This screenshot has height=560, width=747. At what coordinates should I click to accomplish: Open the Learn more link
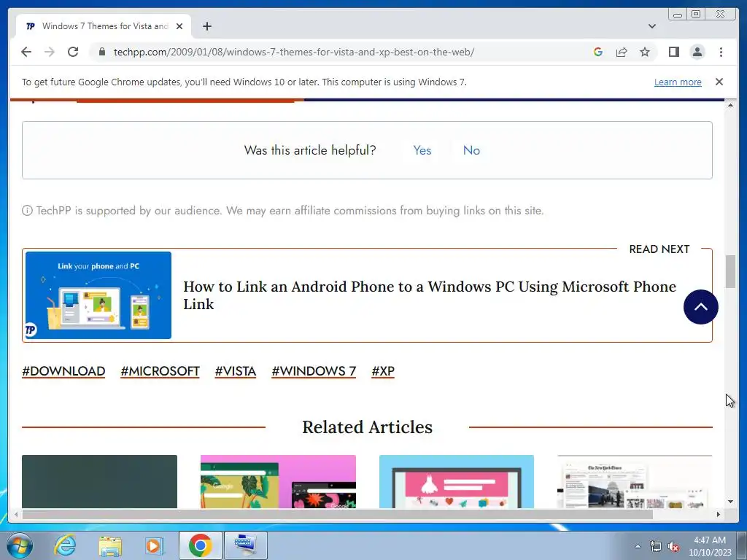(678, 82)
